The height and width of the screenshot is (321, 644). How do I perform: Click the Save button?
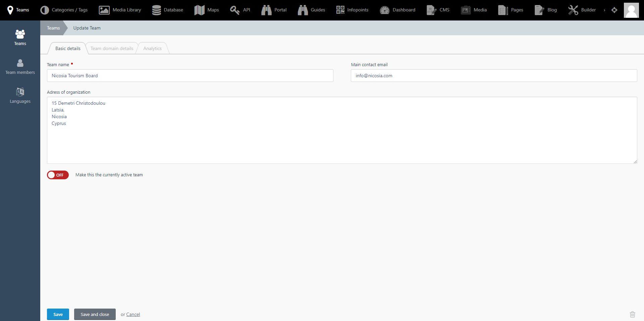(x=58, y=314)
